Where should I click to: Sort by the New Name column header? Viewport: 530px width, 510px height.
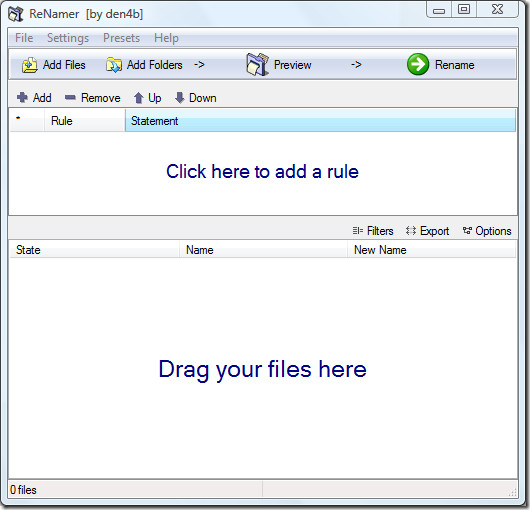(x=432, y=250)
